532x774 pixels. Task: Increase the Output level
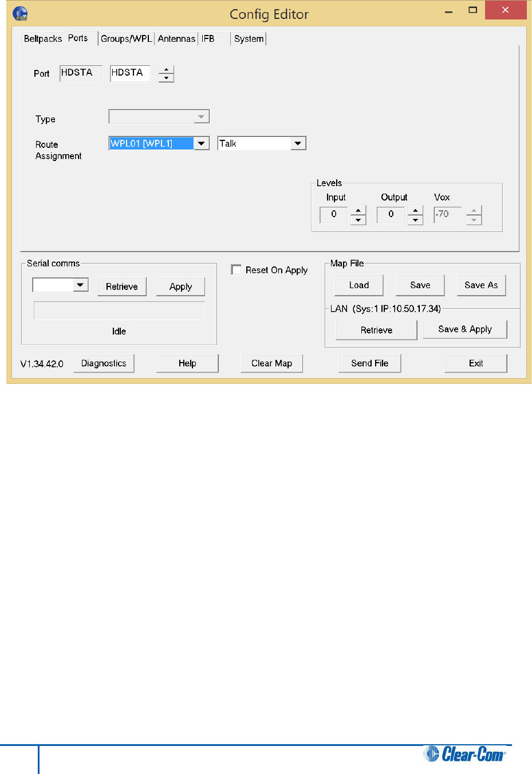tap(416, 210)
